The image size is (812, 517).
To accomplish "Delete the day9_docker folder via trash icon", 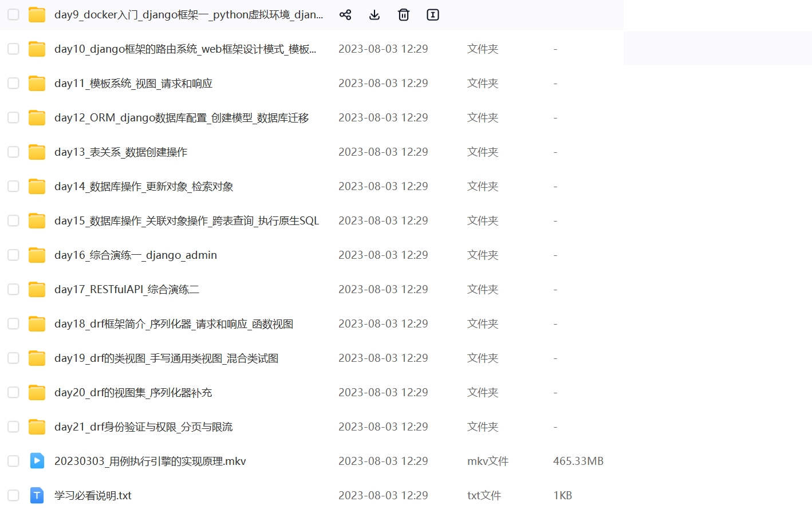I will pos(404,15).
